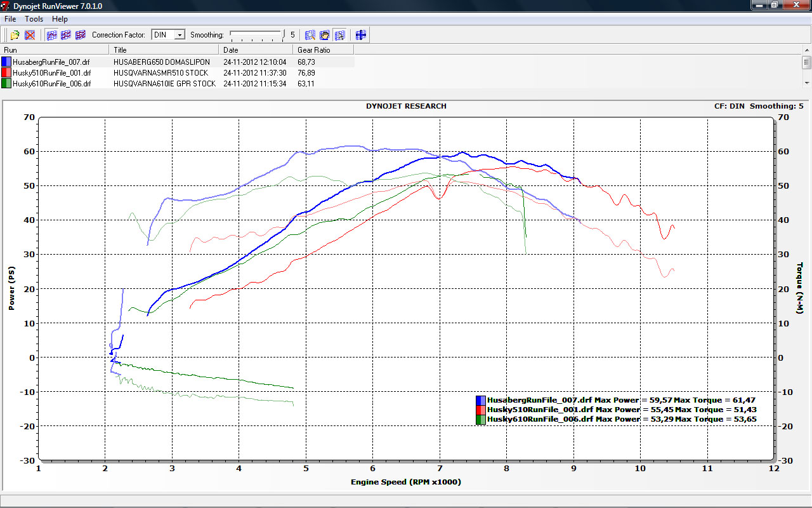Click the HUSQVARNASMR510 STOCK title cell

[x=160, y=73]
